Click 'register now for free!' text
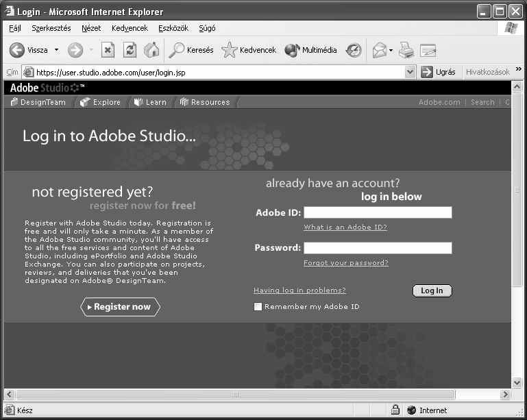The height and width of the screenshot is (420, 527). (143, 206)
